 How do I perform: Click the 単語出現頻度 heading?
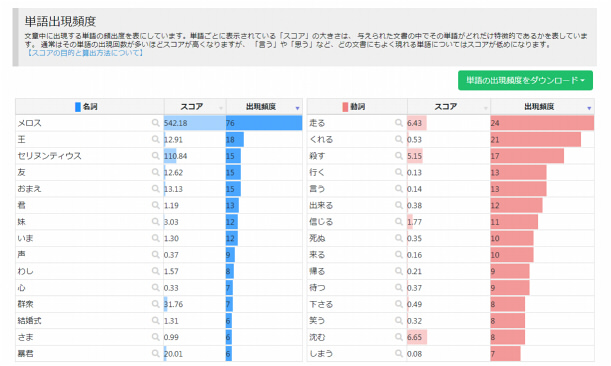[x=60, y=21]
